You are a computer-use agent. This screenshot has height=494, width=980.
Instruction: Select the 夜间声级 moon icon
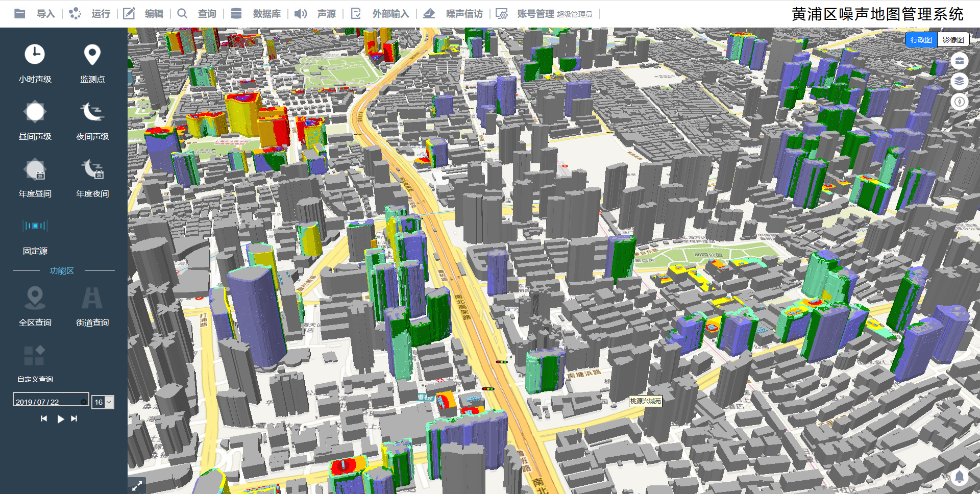pyautogui.click(x=92, y=112)
